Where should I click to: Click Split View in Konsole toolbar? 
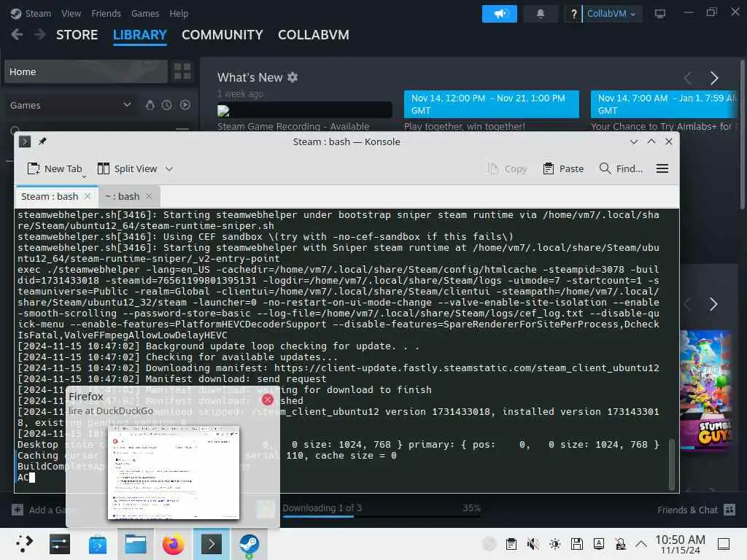tap(127, 168)
